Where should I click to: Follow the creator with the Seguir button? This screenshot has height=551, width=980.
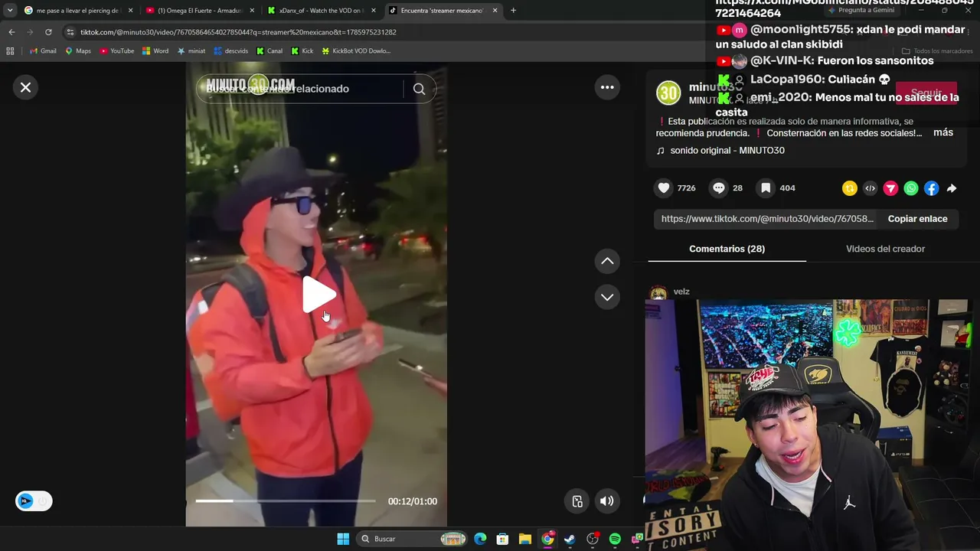(x=926, y=93)
